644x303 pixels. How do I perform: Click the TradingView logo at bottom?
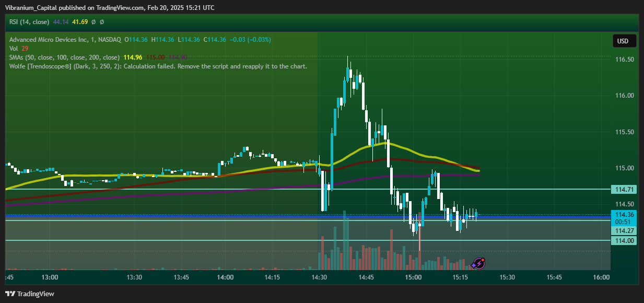point(30,294)
